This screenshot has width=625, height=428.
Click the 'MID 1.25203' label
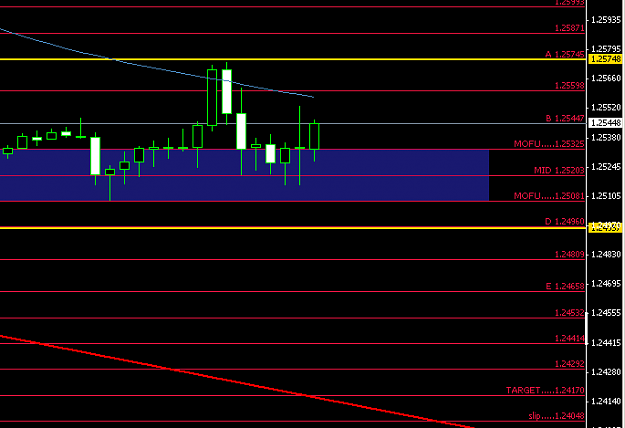click(559, 170)
